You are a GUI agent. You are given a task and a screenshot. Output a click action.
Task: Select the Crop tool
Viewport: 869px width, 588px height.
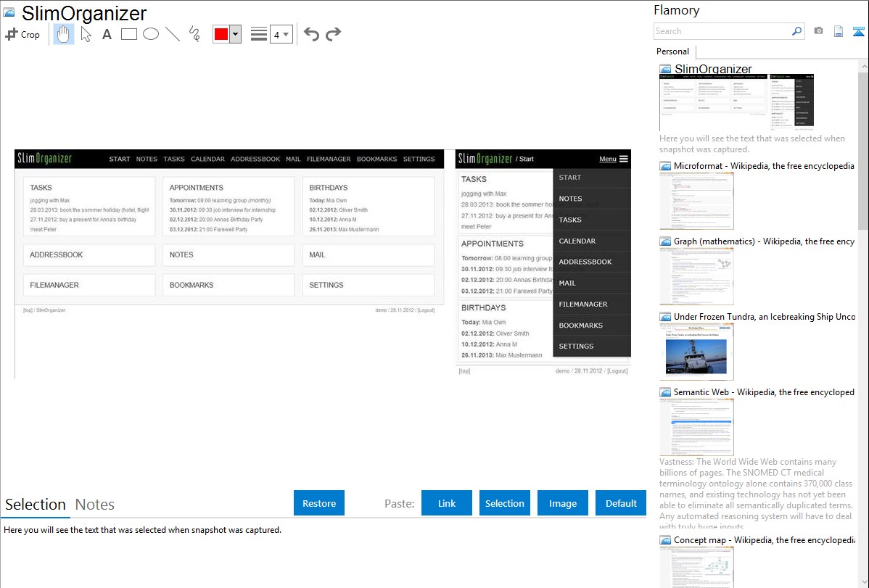pyautogui.click(x=22, y=34)
